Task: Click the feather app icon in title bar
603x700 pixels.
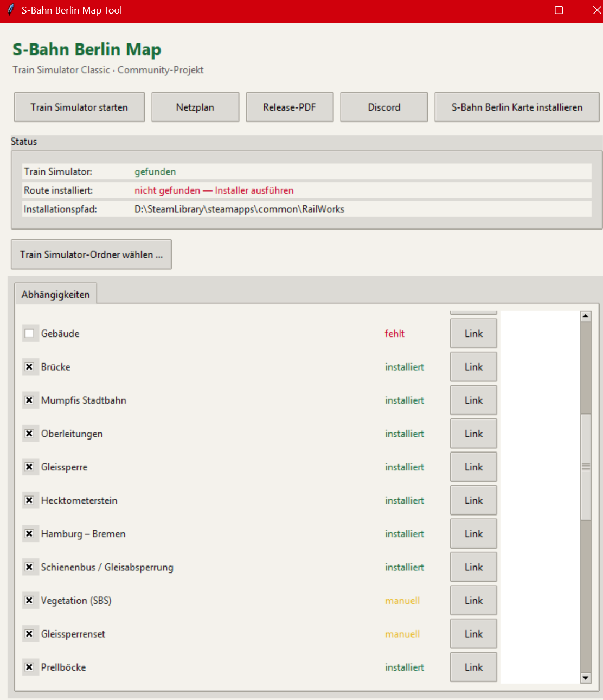Action: click(11, 10)
